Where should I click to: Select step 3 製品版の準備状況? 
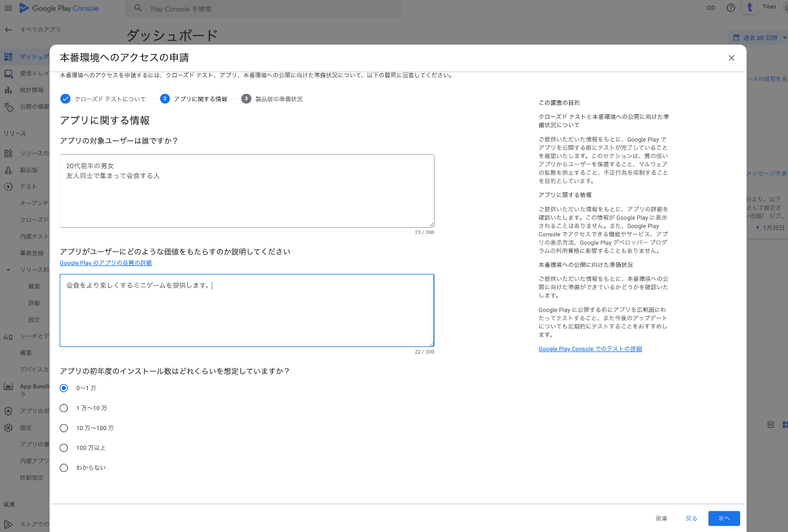click(x=272, y=99)
